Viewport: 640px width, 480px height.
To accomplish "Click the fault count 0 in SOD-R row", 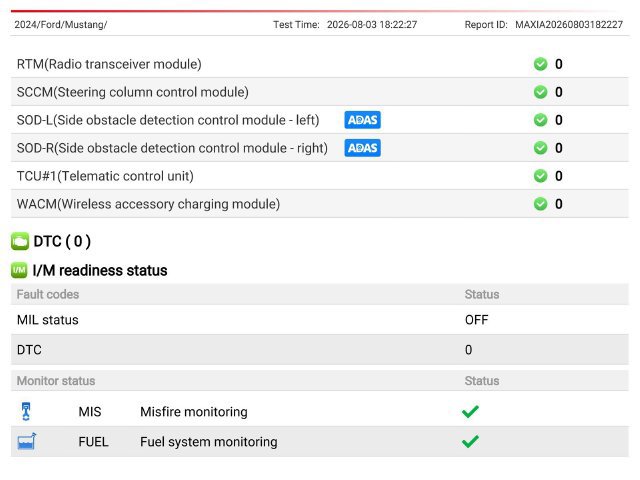I will pos(559,148).
